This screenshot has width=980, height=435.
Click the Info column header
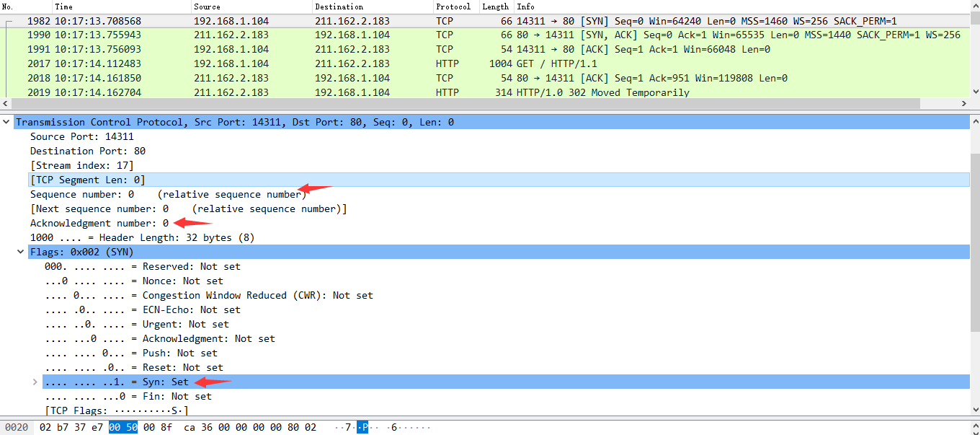[x=525, y=6]
